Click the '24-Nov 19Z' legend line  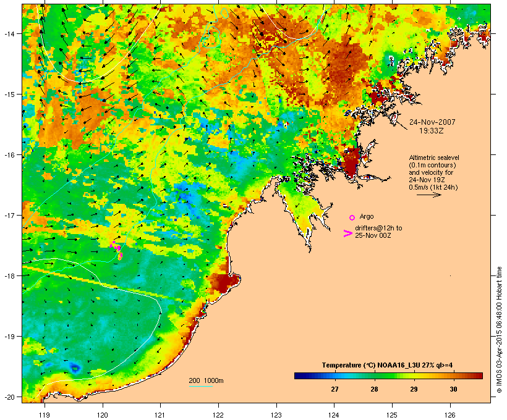(427, 180)
